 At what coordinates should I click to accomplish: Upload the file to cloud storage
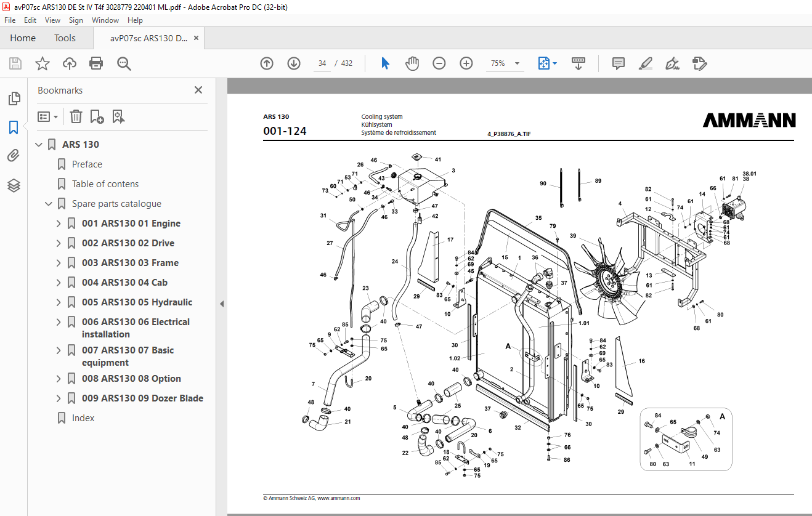click(70, 63)
